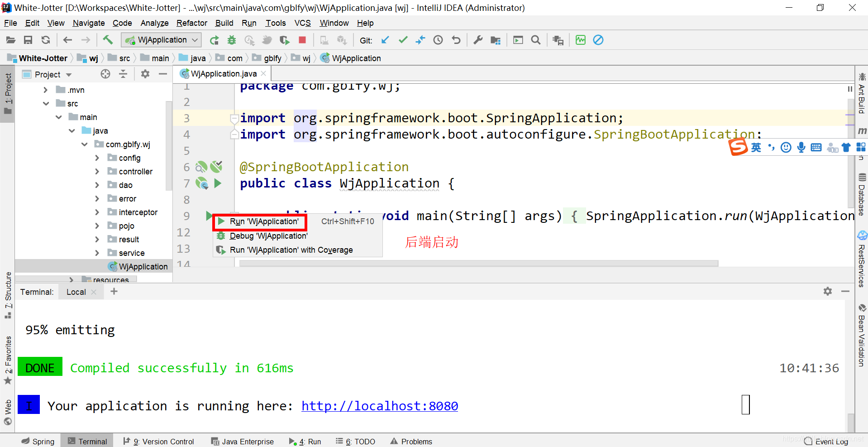Select Run 'WjApplication' menu entry

click(x=297, y=221)
